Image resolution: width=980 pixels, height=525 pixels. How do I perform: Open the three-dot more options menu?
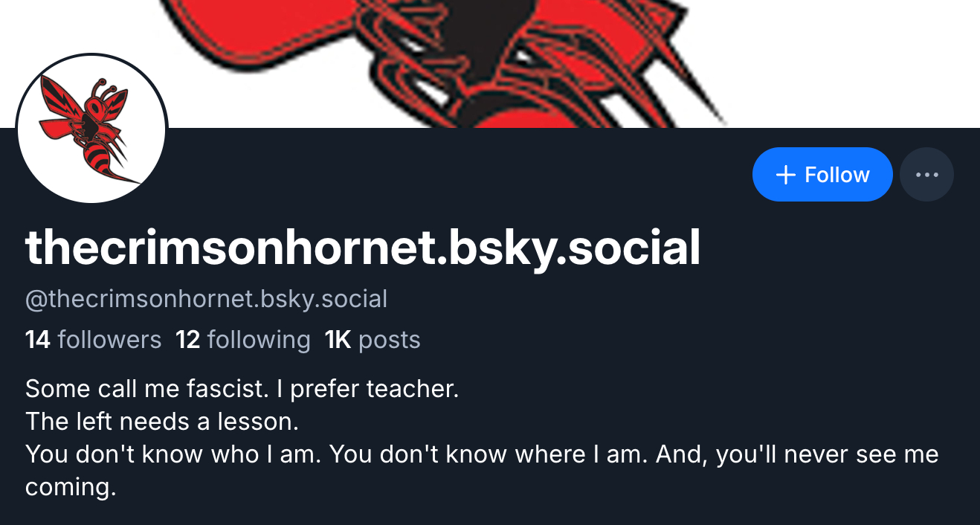[926, 175]
